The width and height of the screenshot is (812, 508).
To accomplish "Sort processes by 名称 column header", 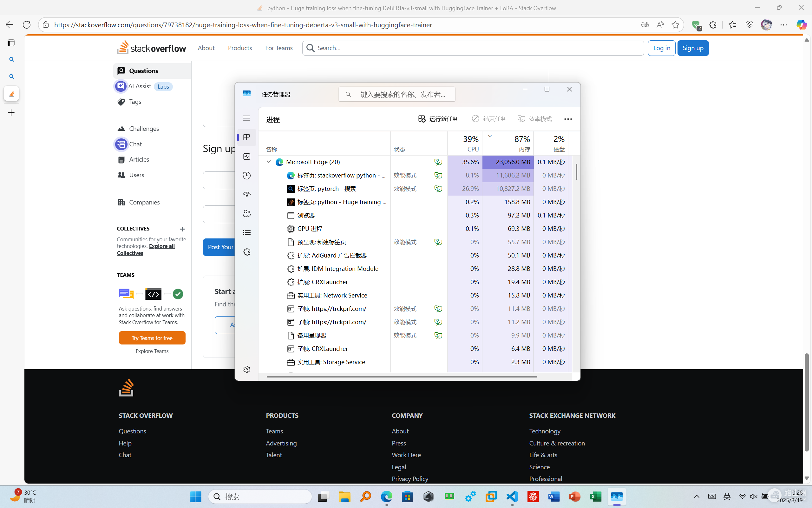I will point(324,143).
